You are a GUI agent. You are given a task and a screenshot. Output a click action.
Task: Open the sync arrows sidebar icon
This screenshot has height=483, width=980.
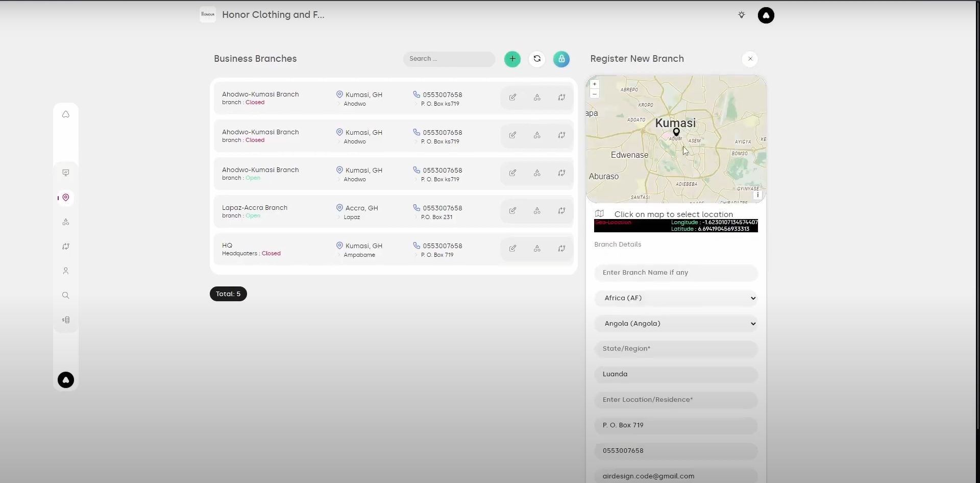tap(66, 247)
